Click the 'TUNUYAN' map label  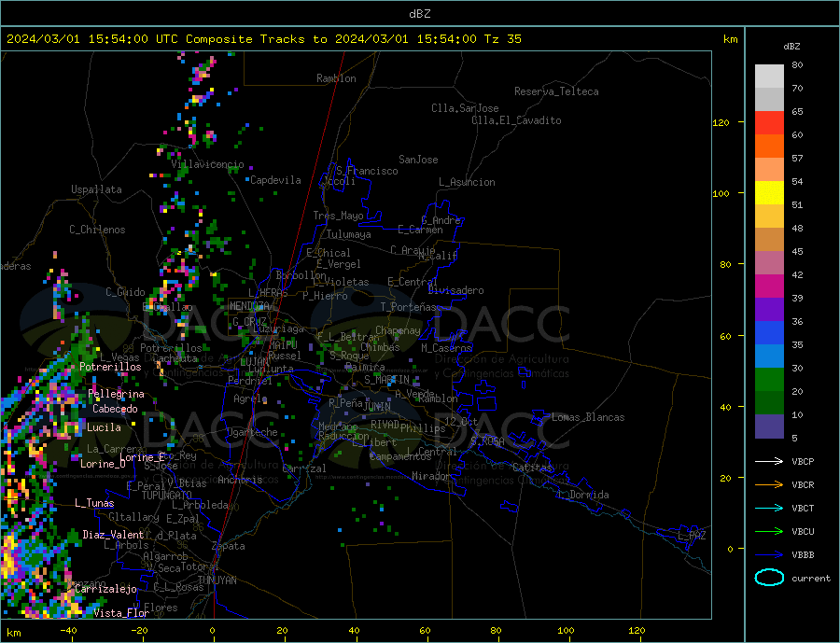(217, 580)
